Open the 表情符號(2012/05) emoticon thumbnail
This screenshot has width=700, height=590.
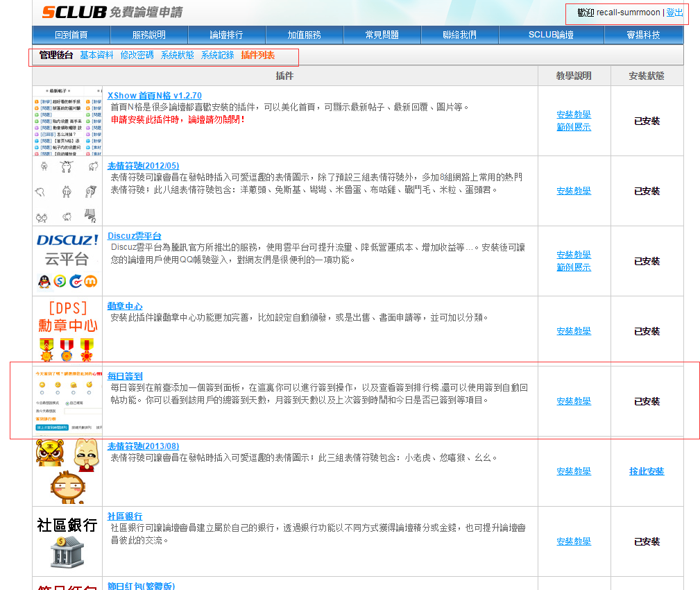click(x=67, y=191)
